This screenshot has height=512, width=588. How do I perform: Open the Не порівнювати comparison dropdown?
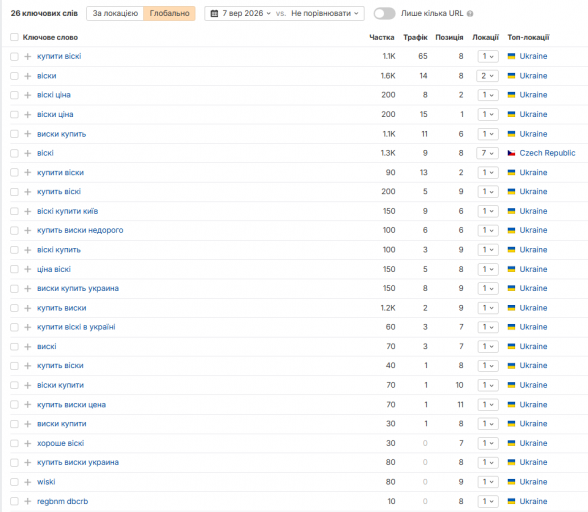325,14
